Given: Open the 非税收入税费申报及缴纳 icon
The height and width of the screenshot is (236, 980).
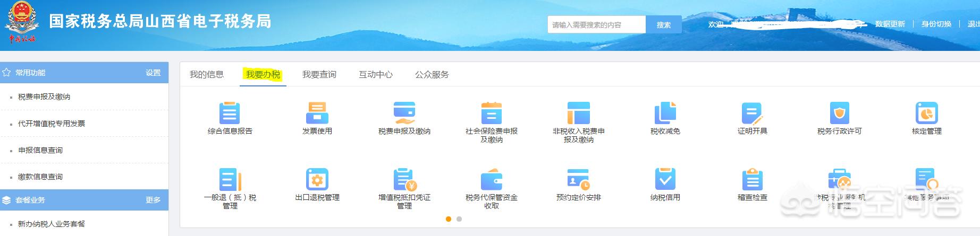Looking at the screenshot, I should pos(579,113).
